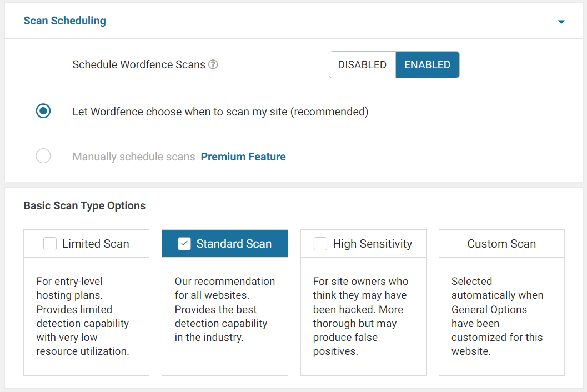Click the Limited Scan description text

[83, 316]
